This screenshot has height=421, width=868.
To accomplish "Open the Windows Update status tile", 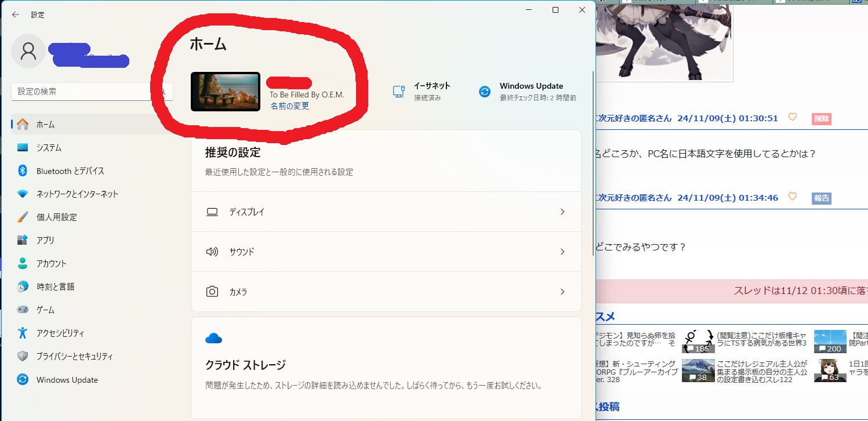I will click(526, 92).
